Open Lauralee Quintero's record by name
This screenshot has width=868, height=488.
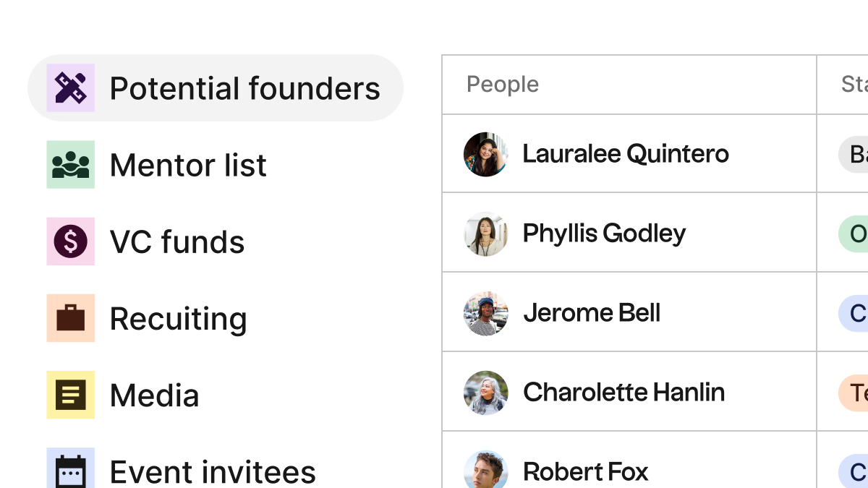[626, 154]
